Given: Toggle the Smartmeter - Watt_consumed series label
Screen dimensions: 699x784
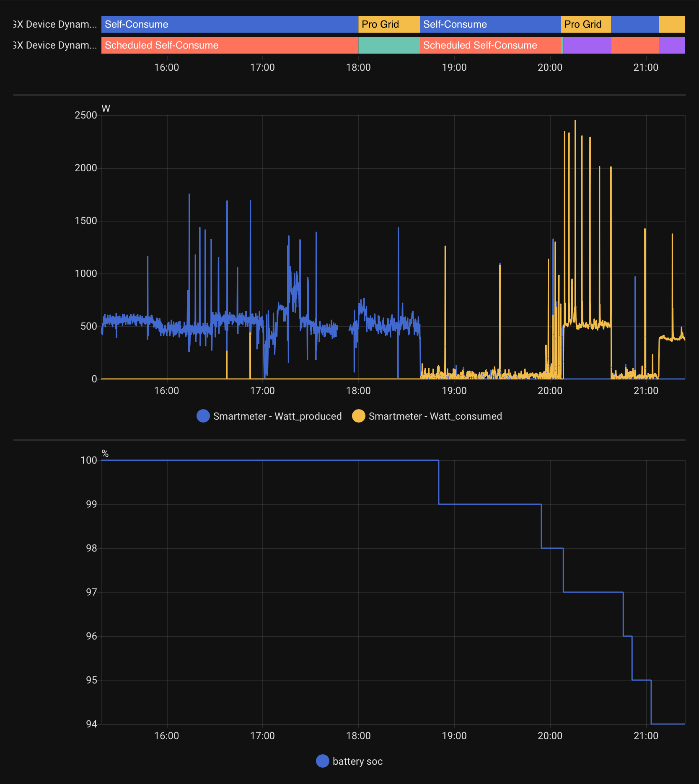Looking at the screenshot, I should tap(435, 416).
